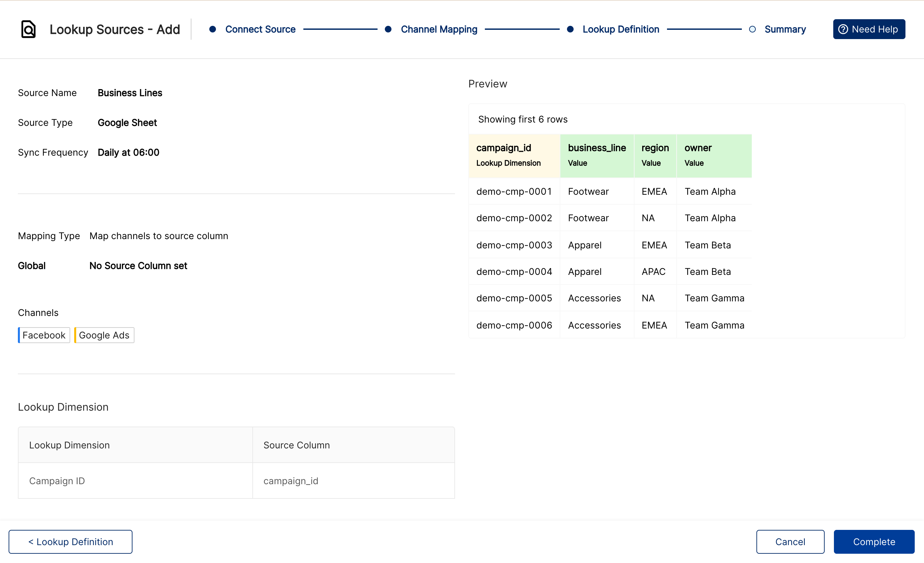Select the demo-cmp-0001 cell

point(514,191)
